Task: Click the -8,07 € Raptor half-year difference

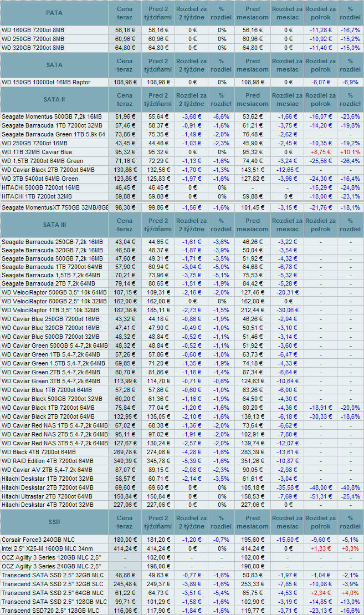Action: pyautogui.click(x=320, y=83)
